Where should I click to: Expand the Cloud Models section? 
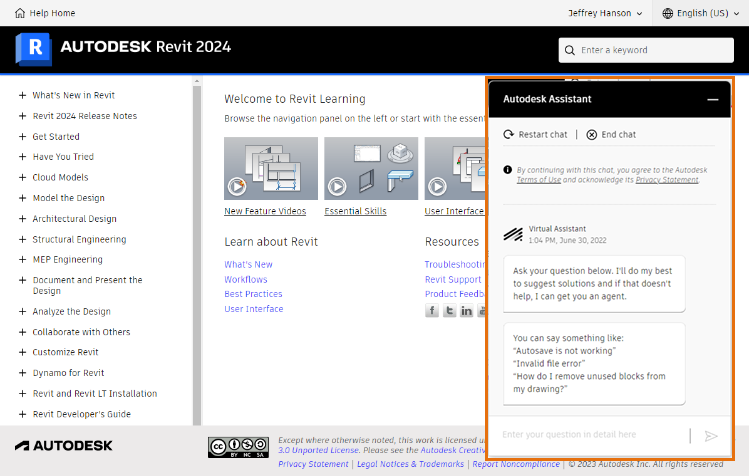coord(22,177)
